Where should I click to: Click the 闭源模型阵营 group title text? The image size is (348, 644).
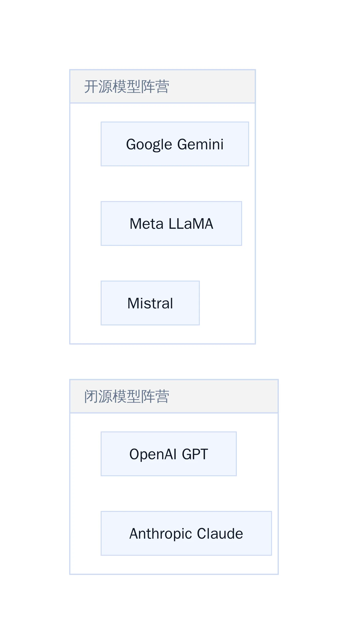tap(127, 396)
